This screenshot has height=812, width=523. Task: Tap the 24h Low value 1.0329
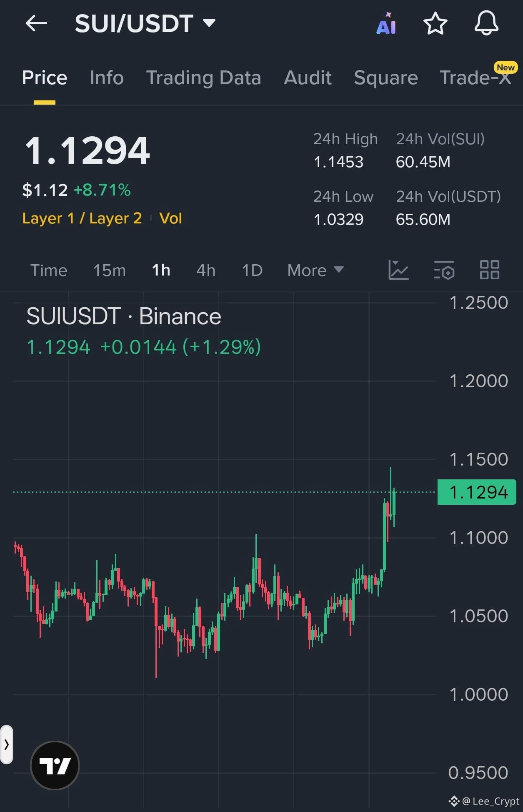coord(338,220)
